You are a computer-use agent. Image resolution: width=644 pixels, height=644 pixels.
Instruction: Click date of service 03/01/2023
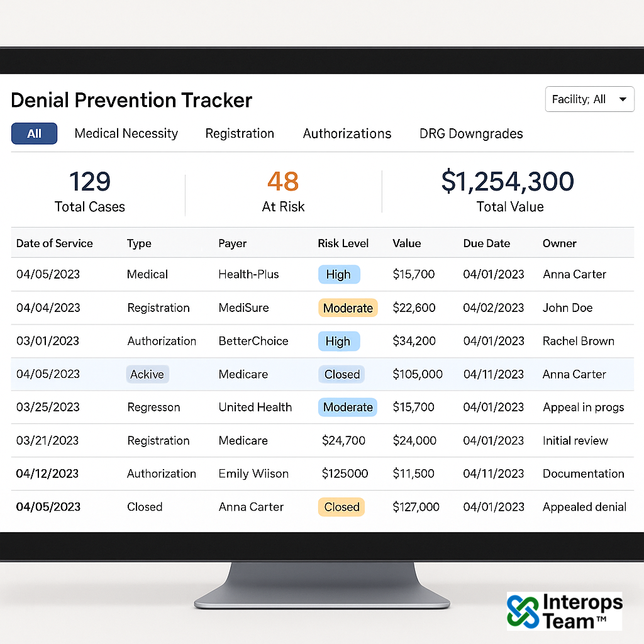[x=48, y=341]
